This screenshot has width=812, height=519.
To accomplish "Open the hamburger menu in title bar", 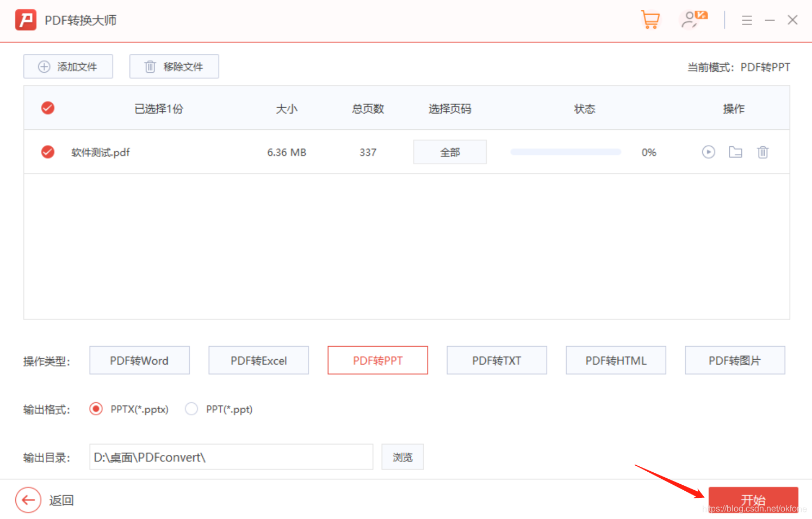I will [747, 21].
